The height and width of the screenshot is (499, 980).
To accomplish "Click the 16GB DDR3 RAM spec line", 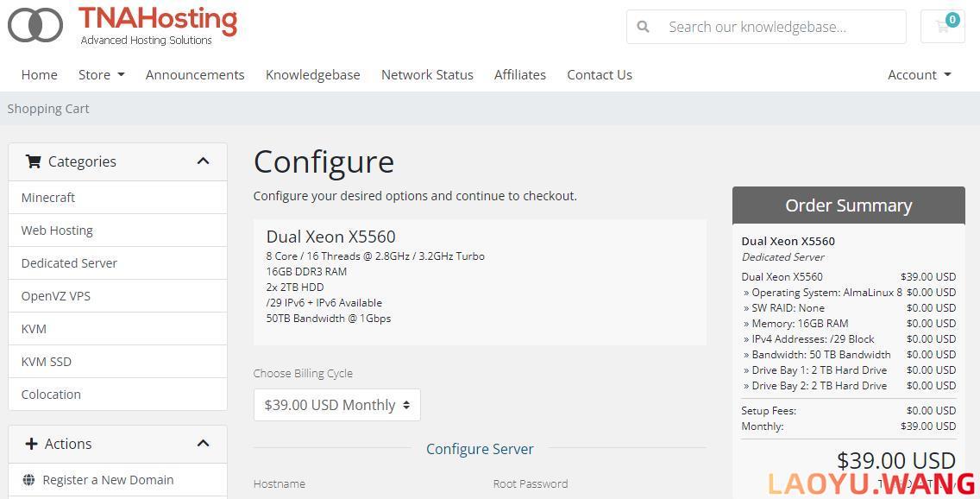I will 306,271.
